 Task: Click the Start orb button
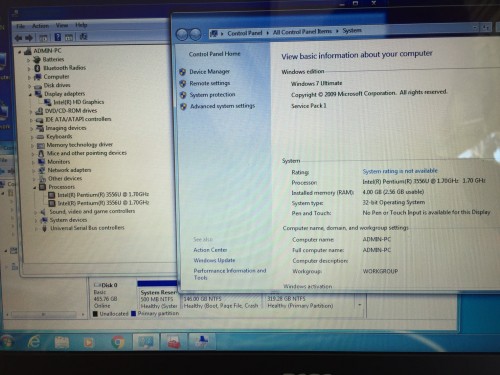[x=7, y=342]
